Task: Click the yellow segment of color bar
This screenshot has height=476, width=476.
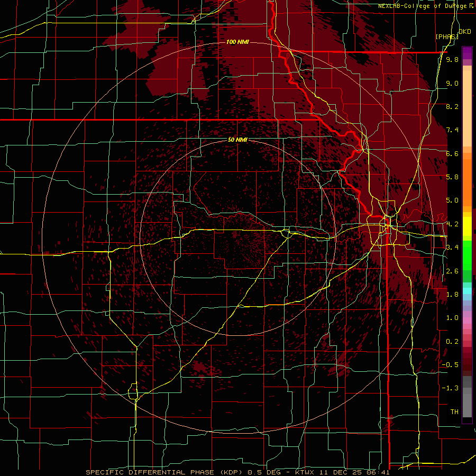Action: [467, 226]
